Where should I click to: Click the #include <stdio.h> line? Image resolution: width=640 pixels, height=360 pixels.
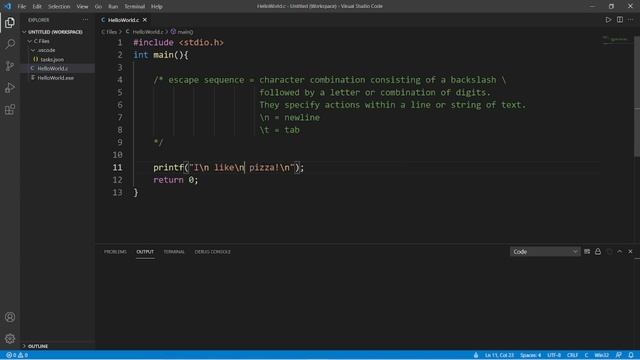click(178, 42)
